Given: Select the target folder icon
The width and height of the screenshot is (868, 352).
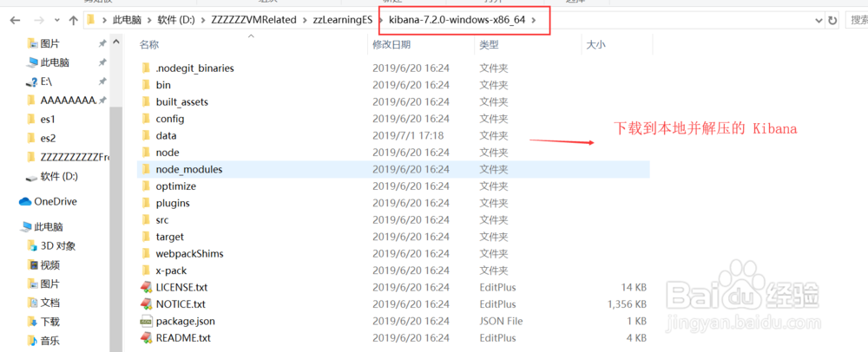Looking at the screenshot, I should 146,237.
